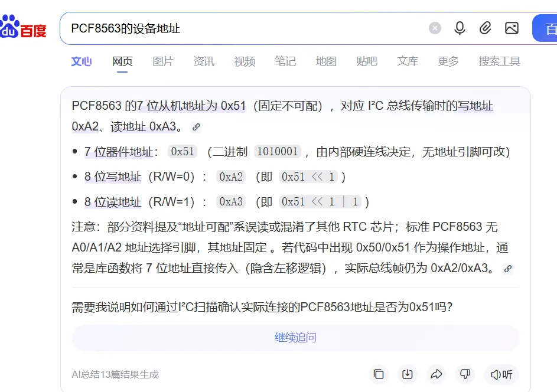Viewport: 557px width, 392px height.
Task: Open the 图片 tab
Action: coord(163,61)
